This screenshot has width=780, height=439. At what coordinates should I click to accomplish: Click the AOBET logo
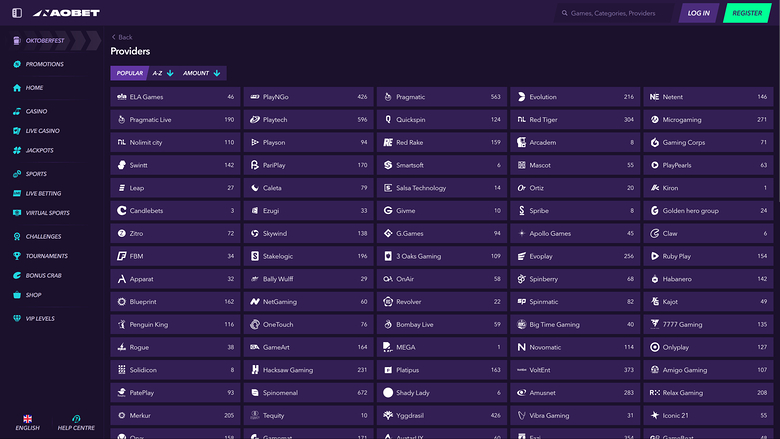coord(66,13)
